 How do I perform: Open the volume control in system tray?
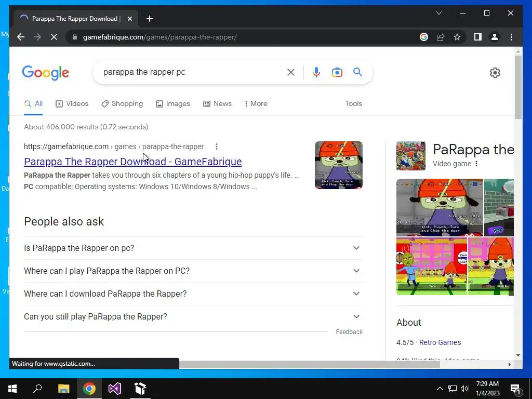click(465, 389)
